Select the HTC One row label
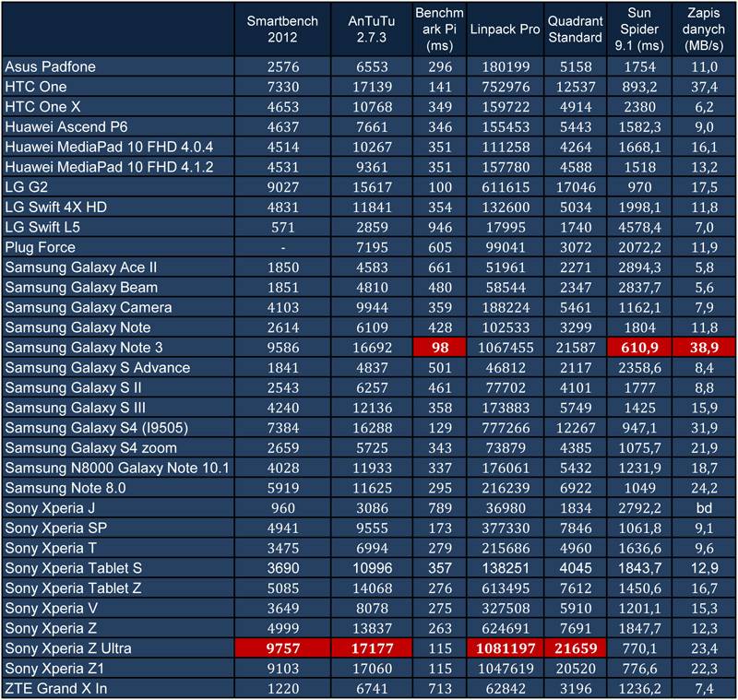 (36, 87)
